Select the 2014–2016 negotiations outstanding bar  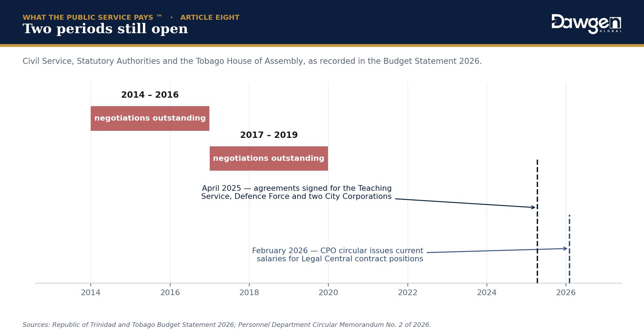pos(150,118)
